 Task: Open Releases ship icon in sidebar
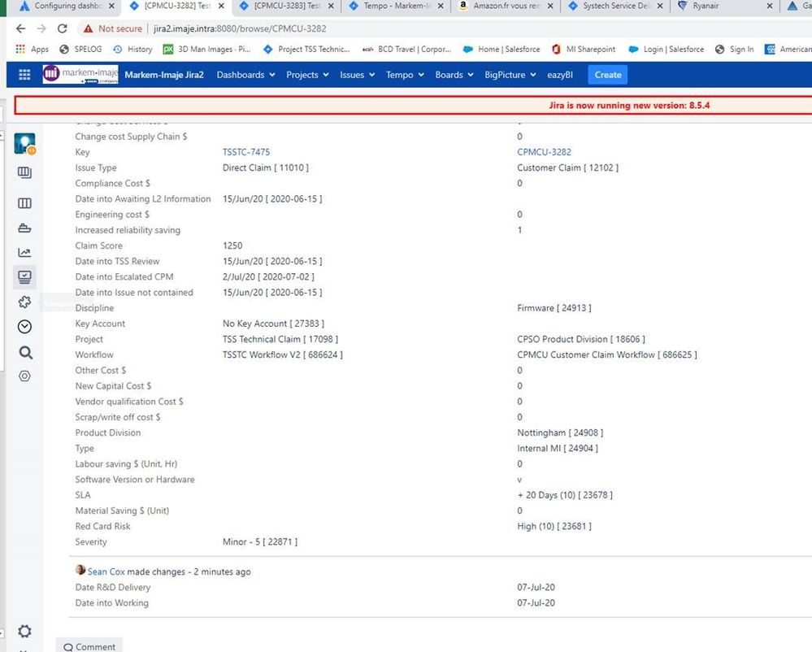24,228
